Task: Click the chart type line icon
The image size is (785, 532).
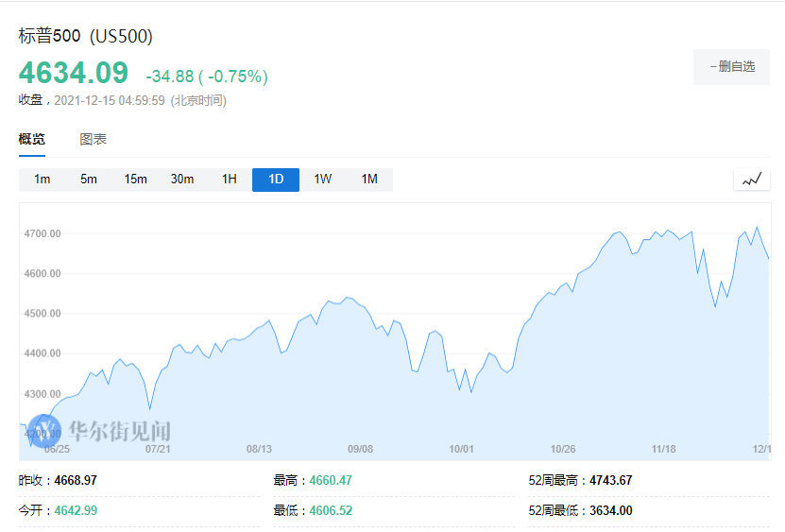Action: pyautogui.click(x=751, y=180)
